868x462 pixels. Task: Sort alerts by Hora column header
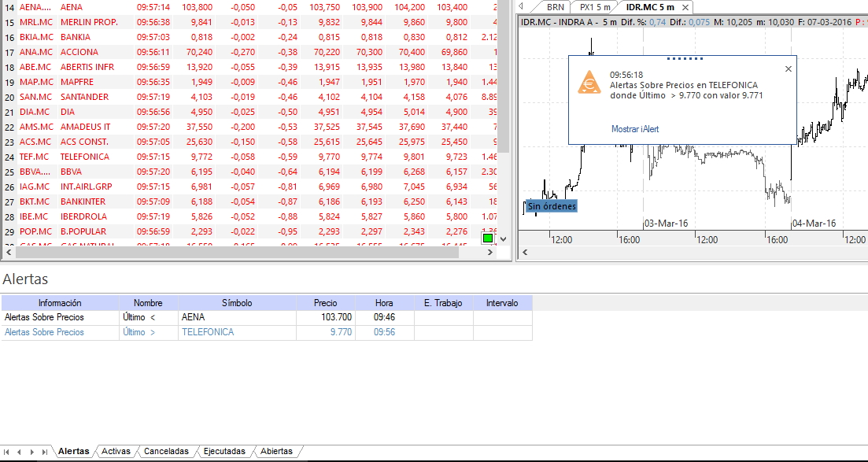click(384, 303)
